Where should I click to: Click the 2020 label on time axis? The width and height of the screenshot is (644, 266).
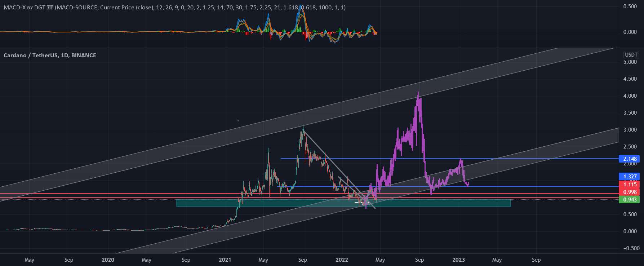[108, 260]
